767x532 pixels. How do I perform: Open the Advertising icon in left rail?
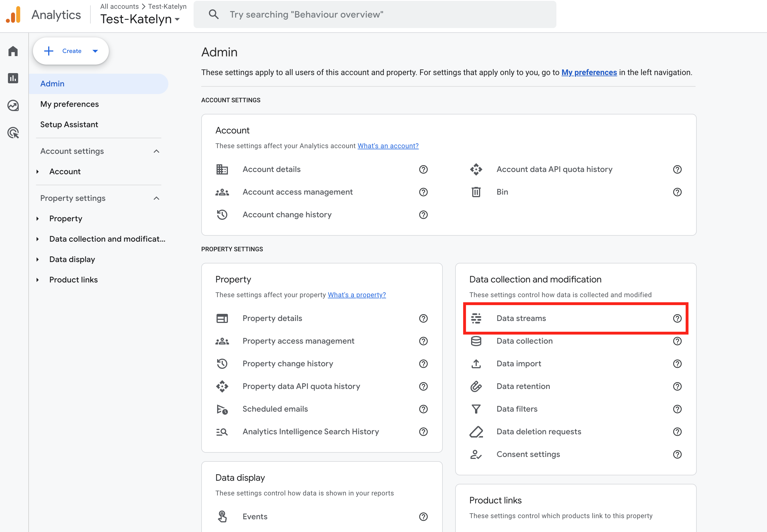13,133
